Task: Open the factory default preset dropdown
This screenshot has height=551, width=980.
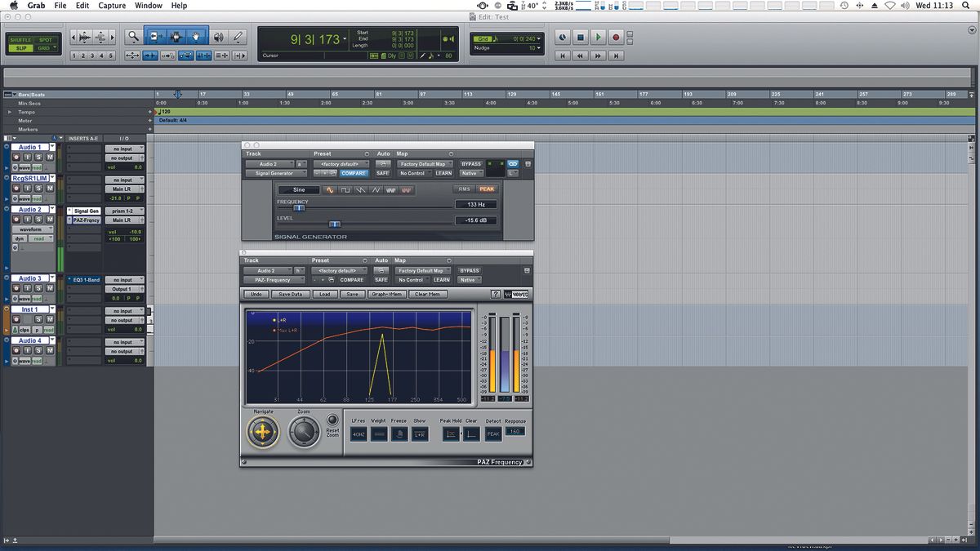Action: [341, 164]
